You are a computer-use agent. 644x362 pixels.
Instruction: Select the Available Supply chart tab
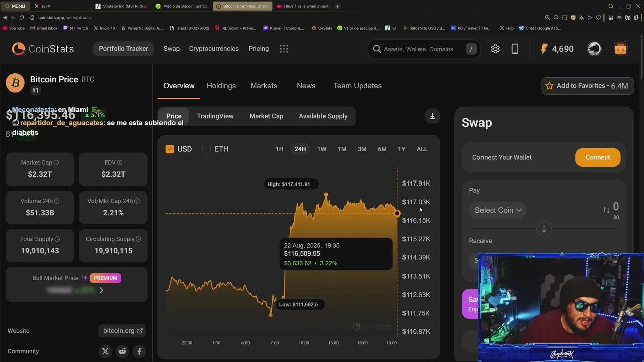click(323, 116)
